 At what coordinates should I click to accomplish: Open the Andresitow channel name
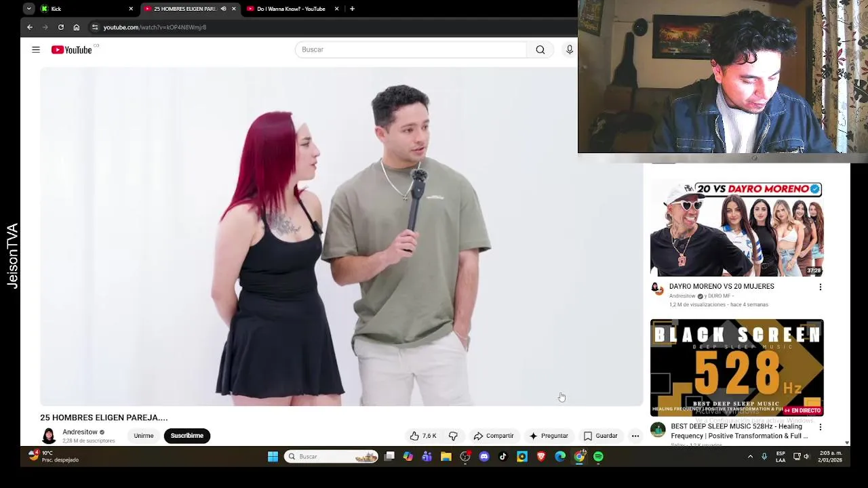[x=80, y=432]
